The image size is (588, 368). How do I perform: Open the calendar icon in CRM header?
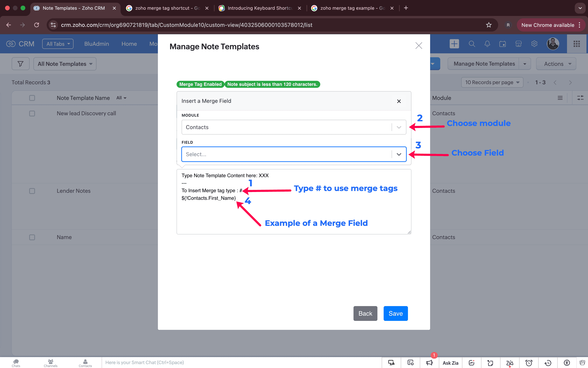tap(502, 44)
